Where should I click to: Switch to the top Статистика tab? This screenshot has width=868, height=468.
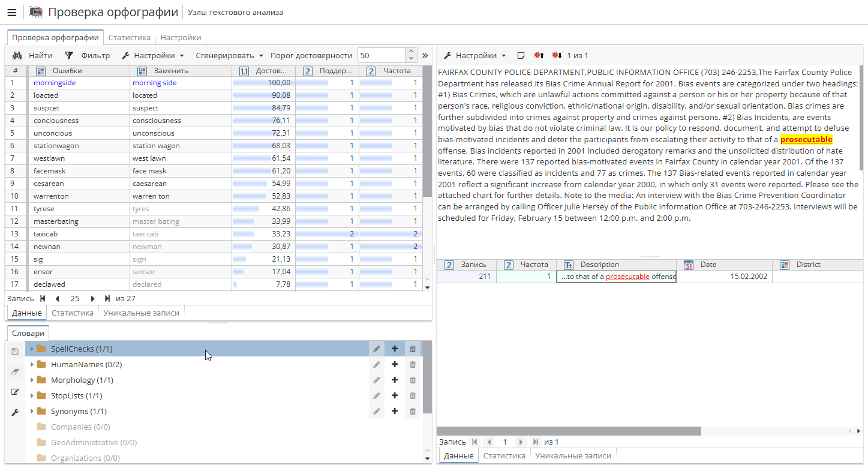coord(130,37)
